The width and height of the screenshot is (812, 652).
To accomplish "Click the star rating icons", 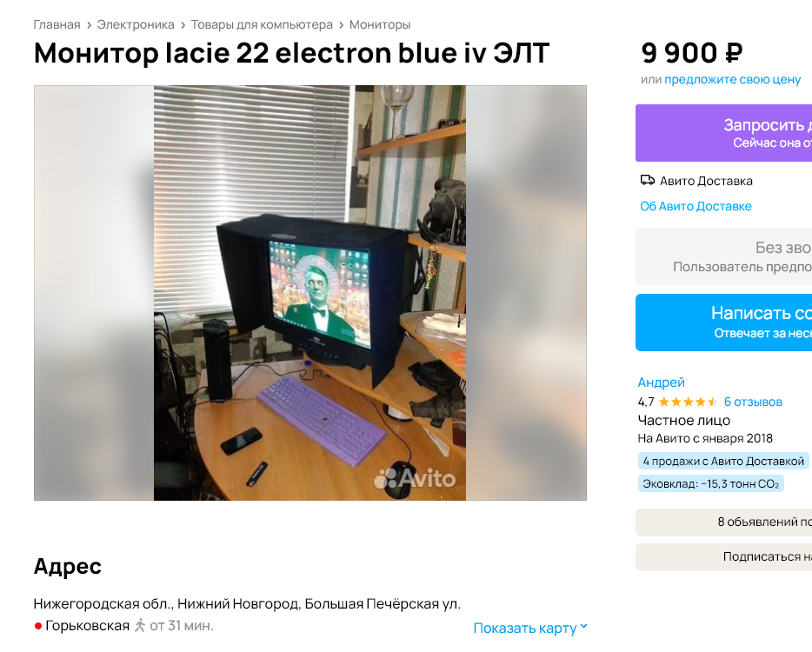I will coord(688,402).
